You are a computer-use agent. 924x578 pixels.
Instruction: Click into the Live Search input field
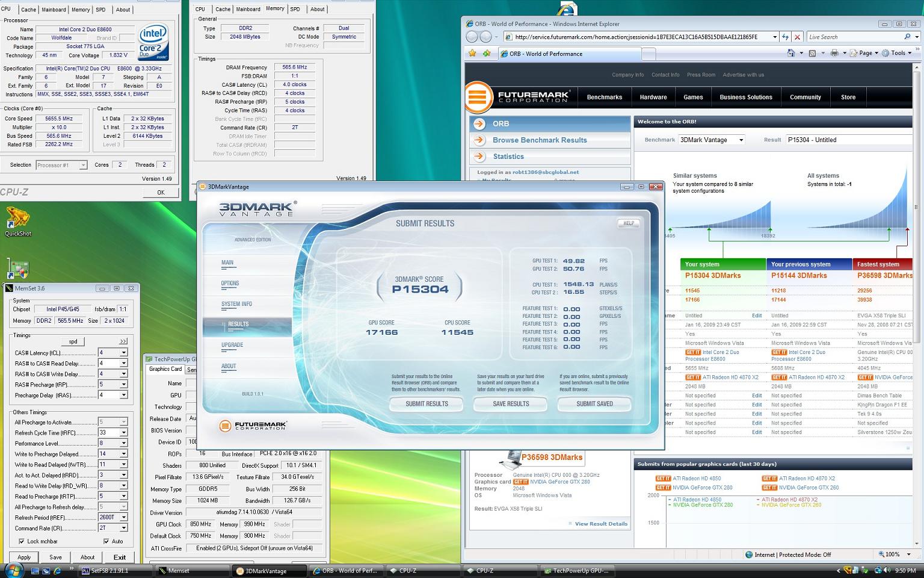pos(854,37)
